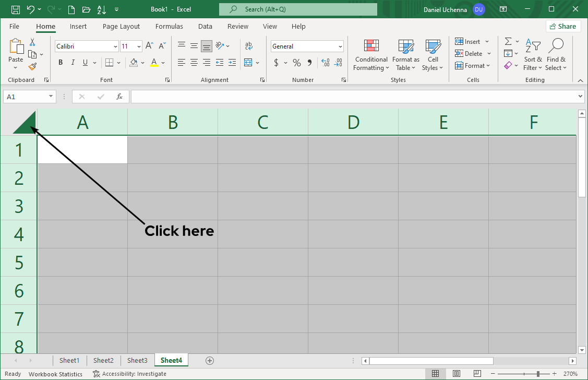This screenshot has width=588, height=380.
Task: Click inside the formula bar input
Action: pos(355,97)
